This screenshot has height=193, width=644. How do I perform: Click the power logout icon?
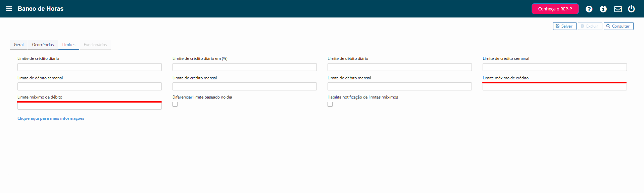pos(631,9)
